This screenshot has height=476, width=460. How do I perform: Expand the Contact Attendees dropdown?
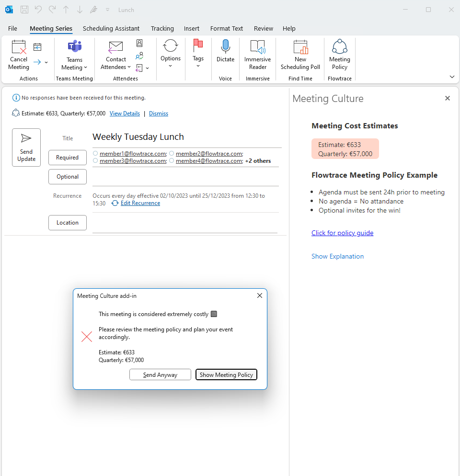129,67
